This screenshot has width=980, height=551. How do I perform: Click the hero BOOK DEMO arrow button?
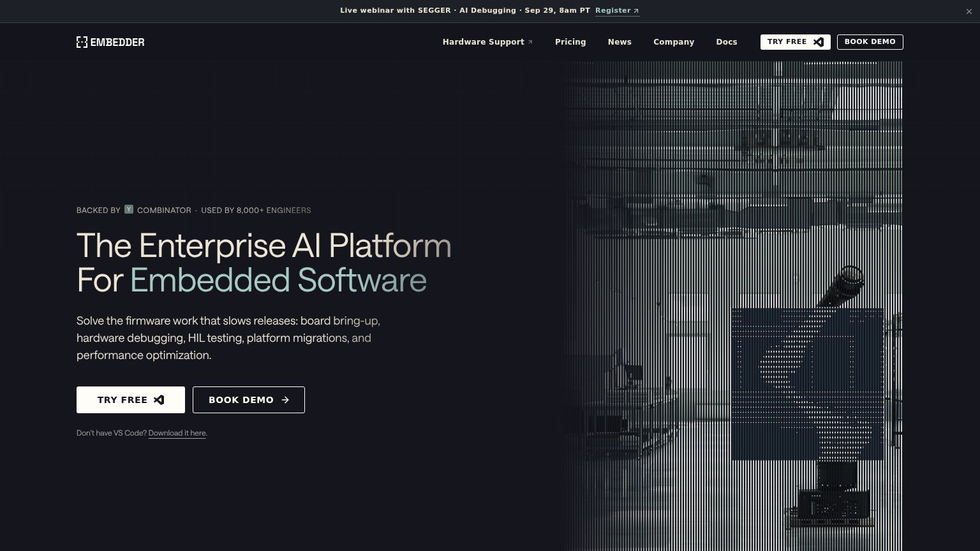249,400
